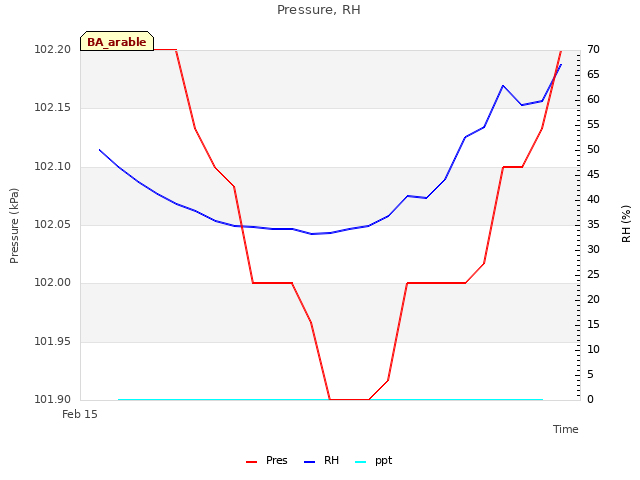The image size is (640, 480).
Task: Click the chart title 'Pressure, RH'
Action: pos(319,10)
